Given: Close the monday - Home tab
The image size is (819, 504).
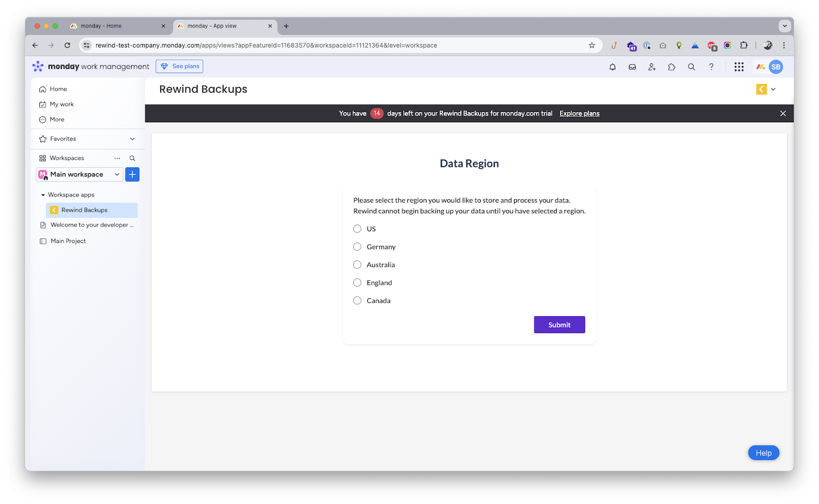Looking at the screenshot, I should 163,26.
